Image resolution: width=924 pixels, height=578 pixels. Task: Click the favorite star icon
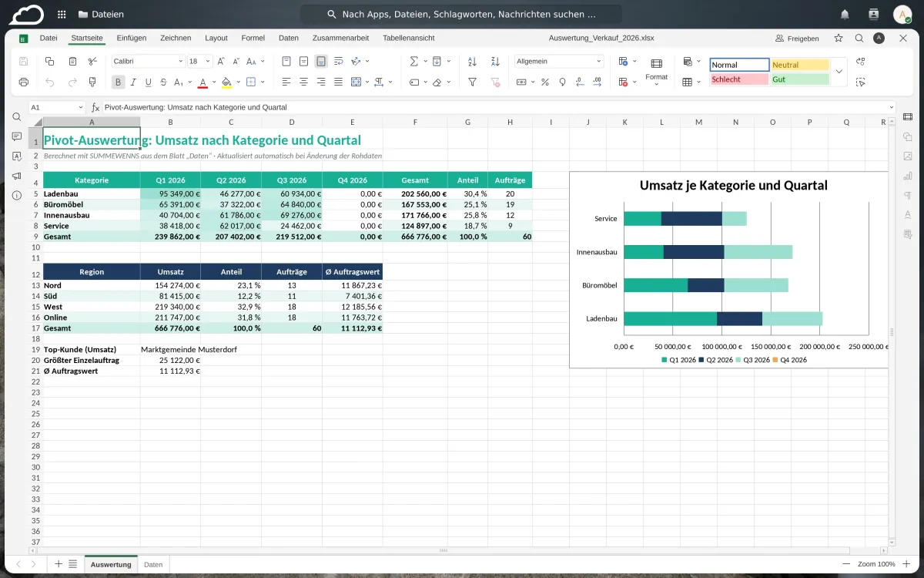pos(839,38)
